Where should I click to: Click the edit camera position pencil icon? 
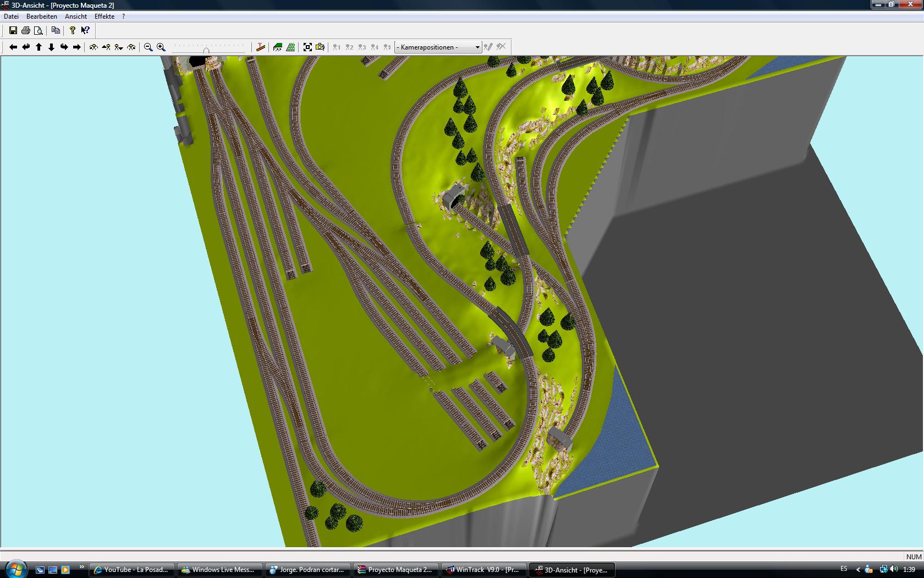[x=488, y=47]
